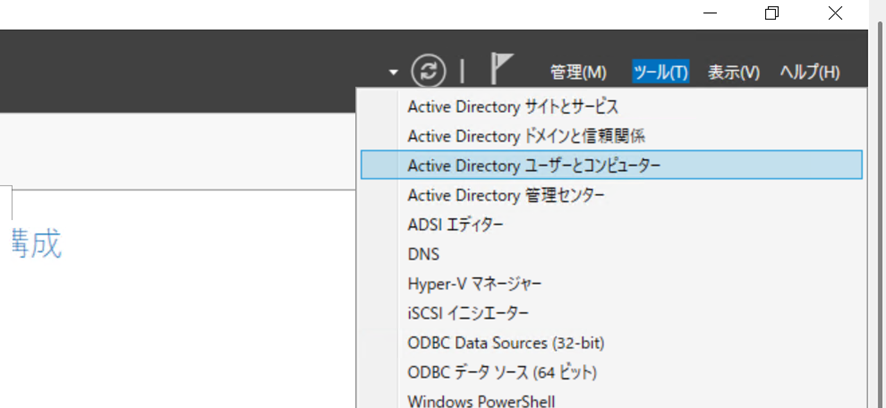Select Active Directory サイトとサービス

pyautogui.click(x=611, y=106)
